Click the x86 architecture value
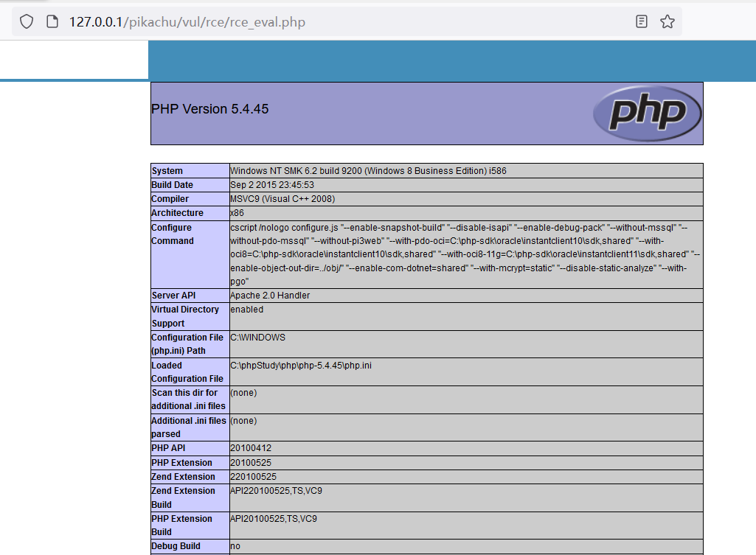This screenshot has height=555, width=756. point(237,212)
